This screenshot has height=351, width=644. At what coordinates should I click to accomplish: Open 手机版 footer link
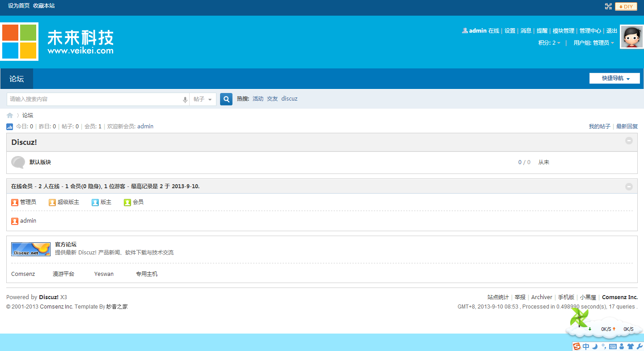pyautogui.click(x=566, y=297)
